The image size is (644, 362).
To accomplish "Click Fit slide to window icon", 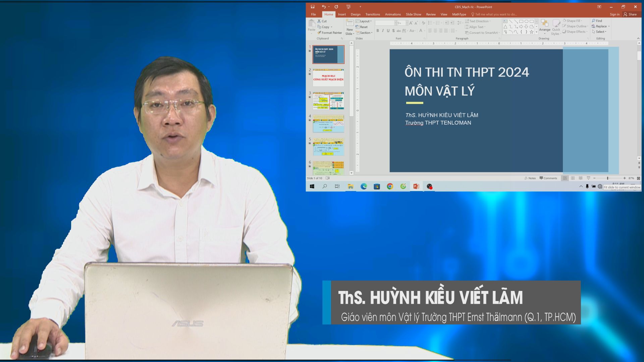I will click(x=638, y=178).
